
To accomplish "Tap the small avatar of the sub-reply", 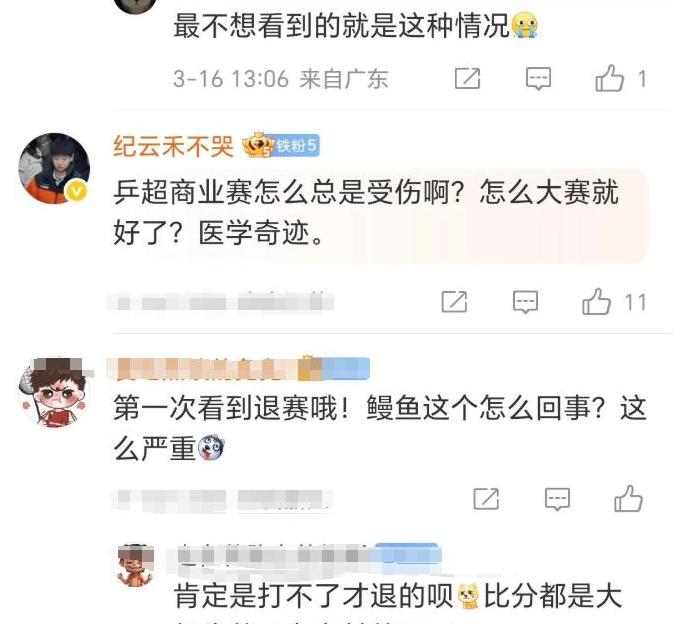I will [x=136, y=565].
